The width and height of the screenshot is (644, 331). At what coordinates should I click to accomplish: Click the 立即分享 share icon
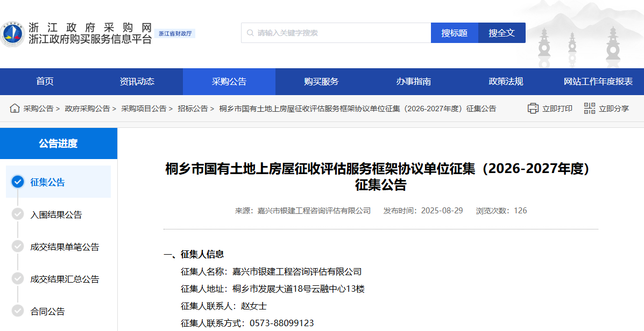tap(589, 108)
